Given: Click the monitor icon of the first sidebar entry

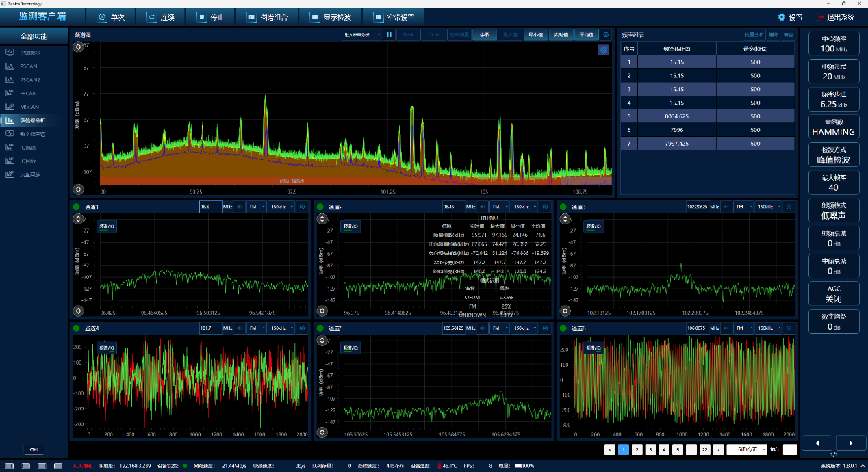Looking at the screenshot, I should click(10, 53).
